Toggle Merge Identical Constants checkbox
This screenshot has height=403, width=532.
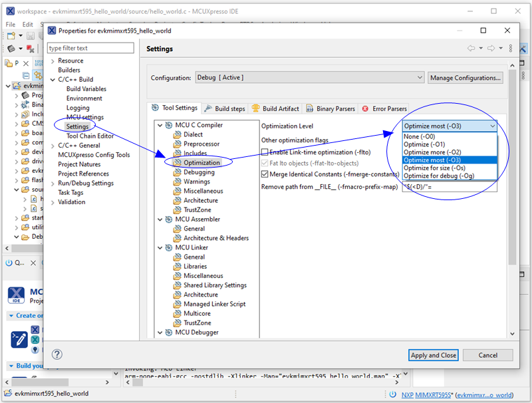265,174
